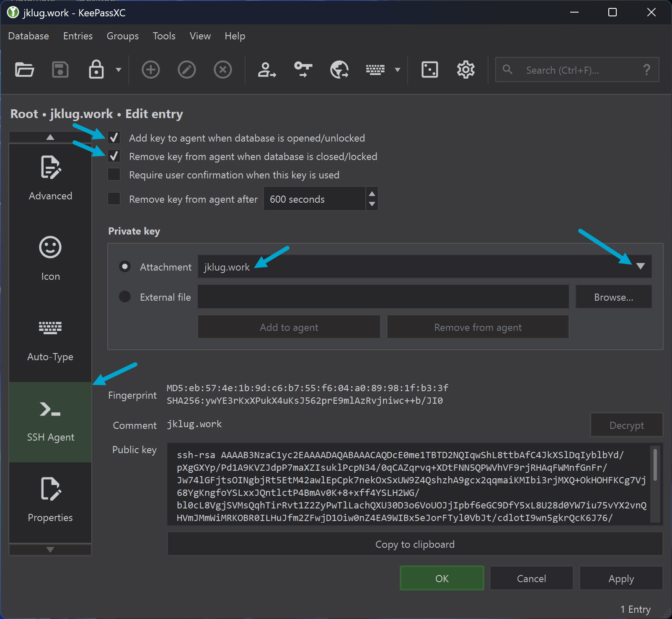Click the Decrypt button
The image size is (672, 619).
pos(626,425)
